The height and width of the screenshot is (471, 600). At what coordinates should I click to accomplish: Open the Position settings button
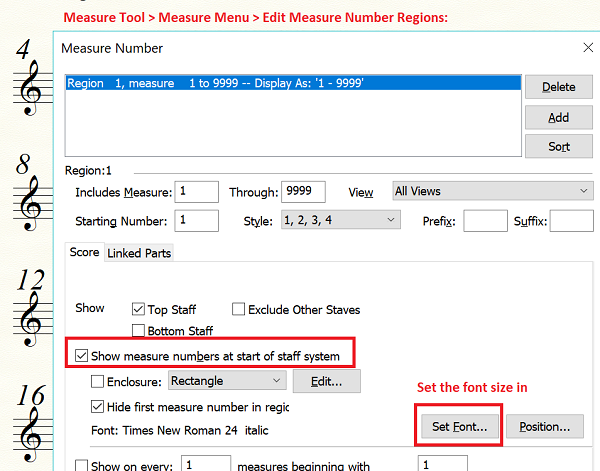544,426
